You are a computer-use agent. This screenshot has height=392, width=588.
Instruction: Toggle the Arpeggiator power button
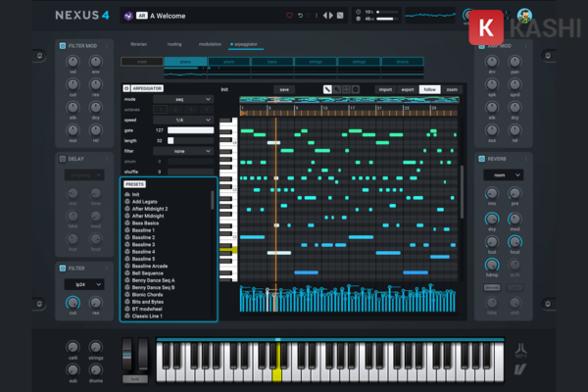click(126, 88)
